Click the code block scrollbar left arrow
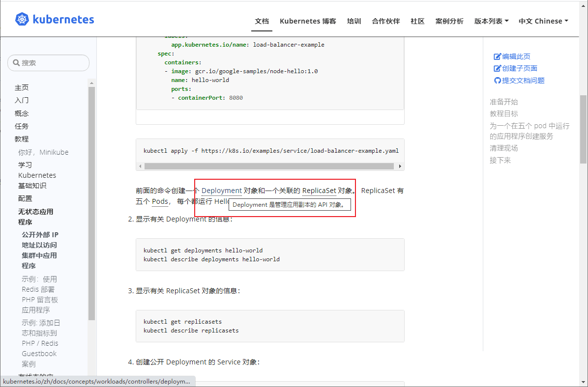 coord(140,166)
